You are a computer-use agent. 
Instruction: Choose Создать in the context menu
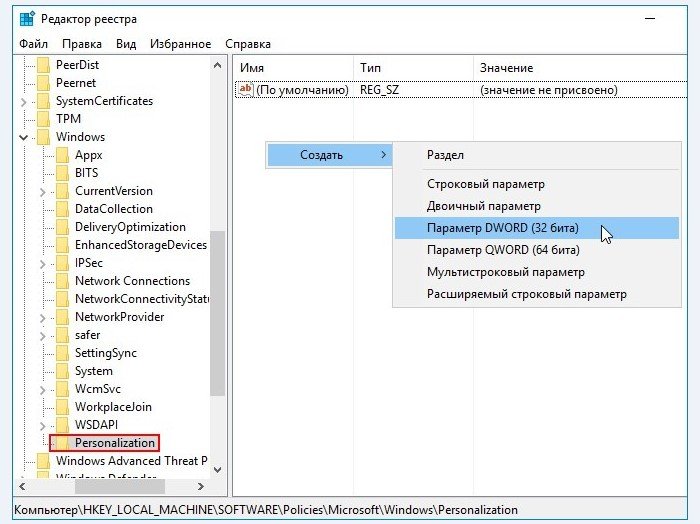tap(329, 155)
